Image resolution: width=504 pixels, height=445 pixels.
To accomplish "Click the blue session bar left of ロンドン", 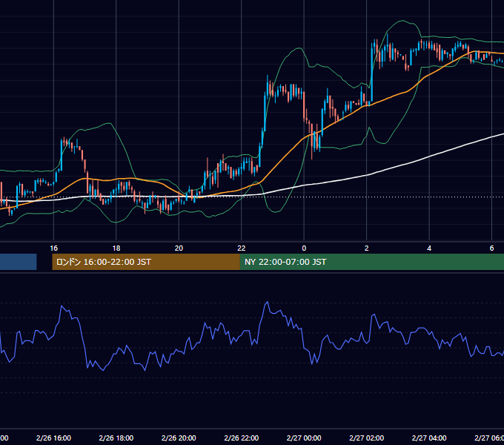I will [x=19, y=262].
